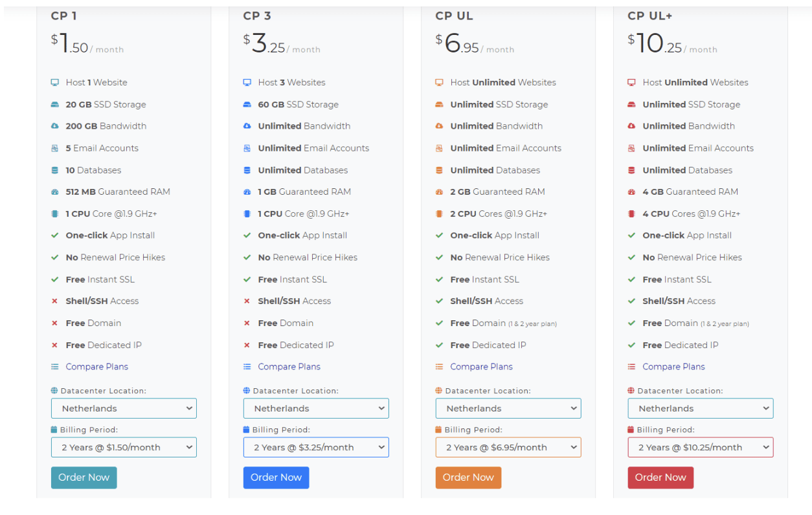Click the cloud icon beside CP UL Unlimited Bandwidth
The width and height of the screenshot is (812, 515).
[x=439, y=126]
